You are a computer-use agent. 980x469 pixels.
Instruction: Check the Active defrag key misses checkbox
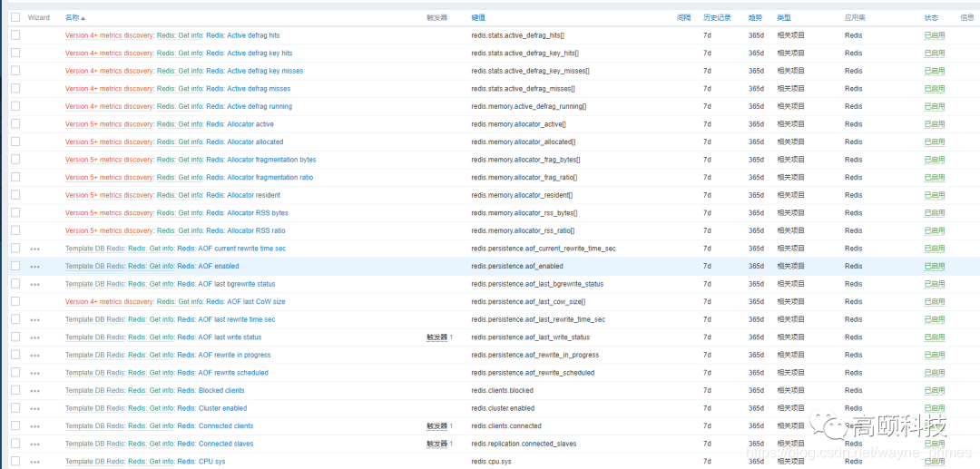pos(15,71)
